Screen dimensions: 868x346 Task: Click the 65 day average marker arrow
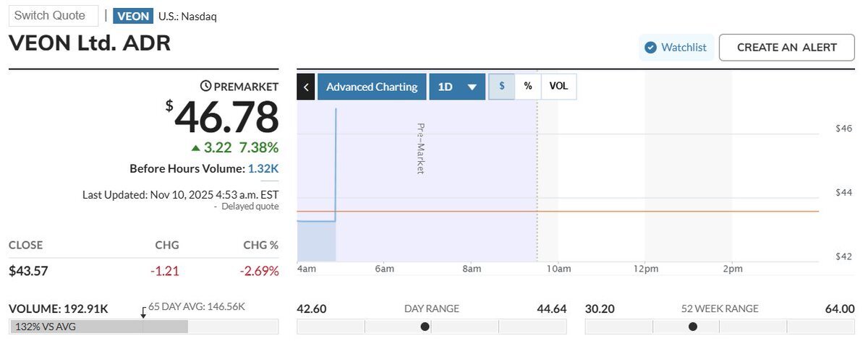click(x=143, y=311)
